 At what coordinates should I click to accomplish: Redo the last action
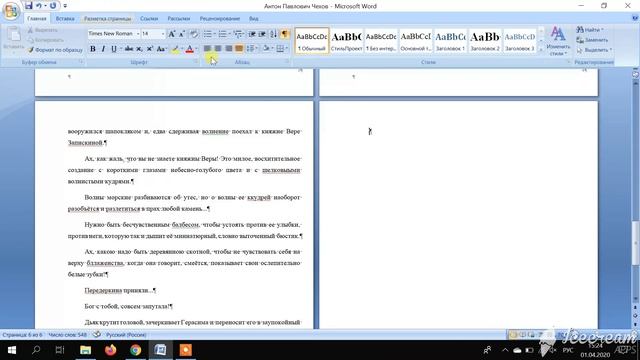pyautogui.click(x=53, y=6)
